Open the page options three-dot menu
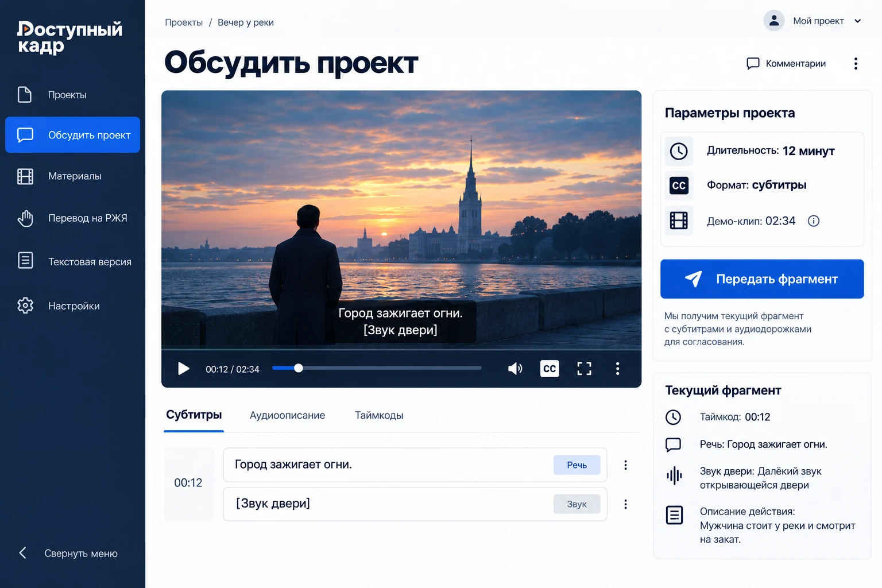 [x=856, y=64]
